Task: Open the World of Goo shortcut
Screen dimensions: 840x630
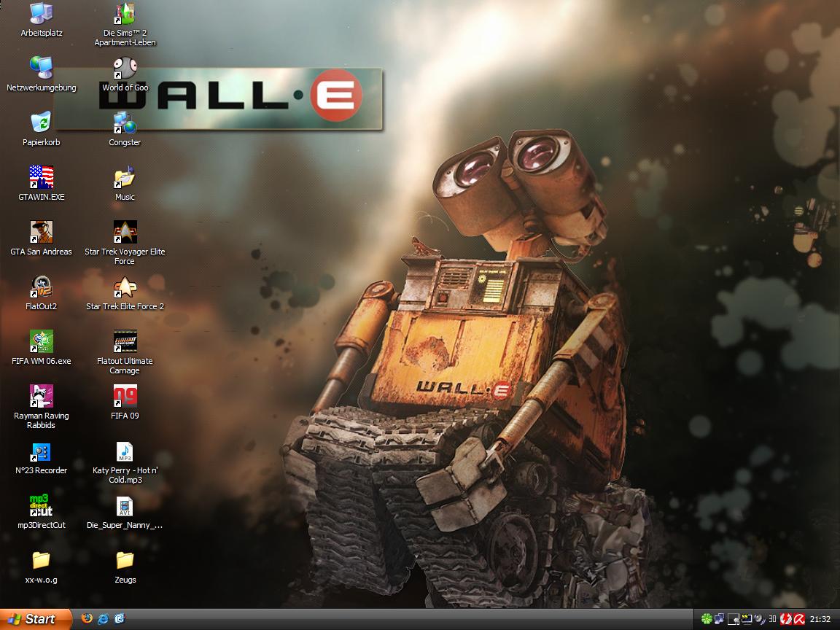Action: pos(125,69)
